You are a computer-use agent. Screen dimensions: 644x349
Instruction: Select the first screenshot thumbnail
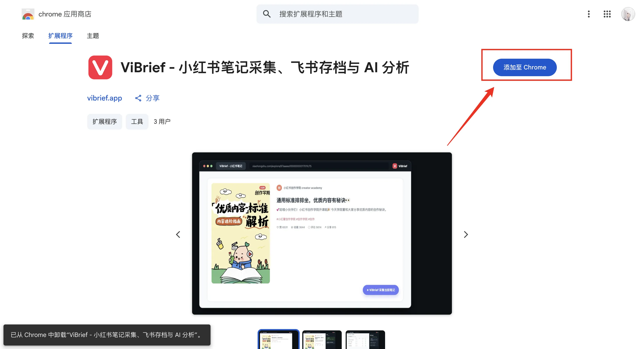click(x=278, y=340)
